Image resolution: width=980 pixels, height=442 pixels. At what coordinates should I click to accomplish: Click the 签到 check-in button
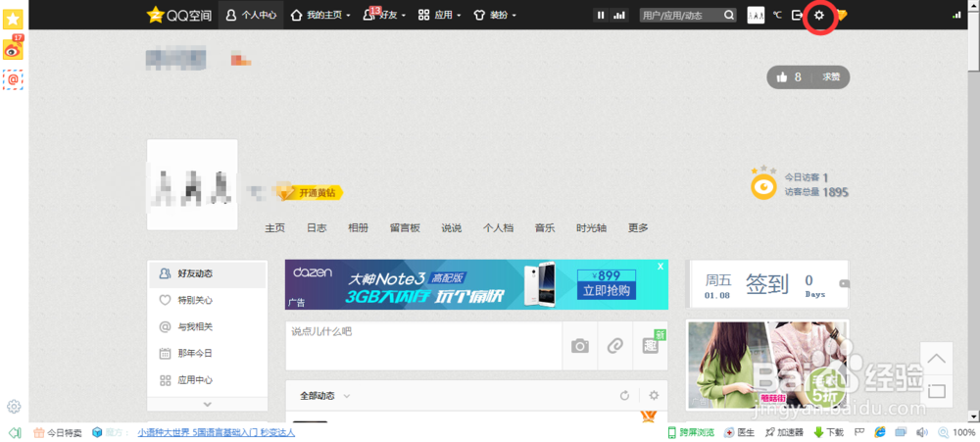coord(767,284)
